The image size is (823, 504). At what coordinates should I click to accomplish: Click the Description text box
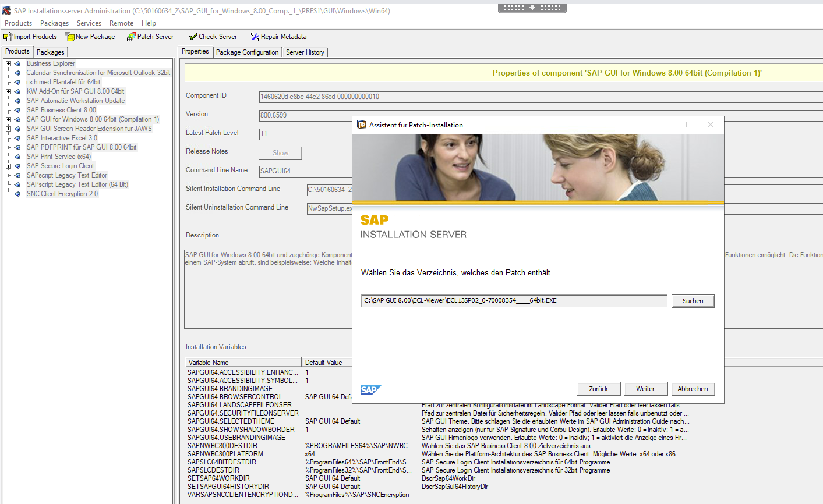269,289
